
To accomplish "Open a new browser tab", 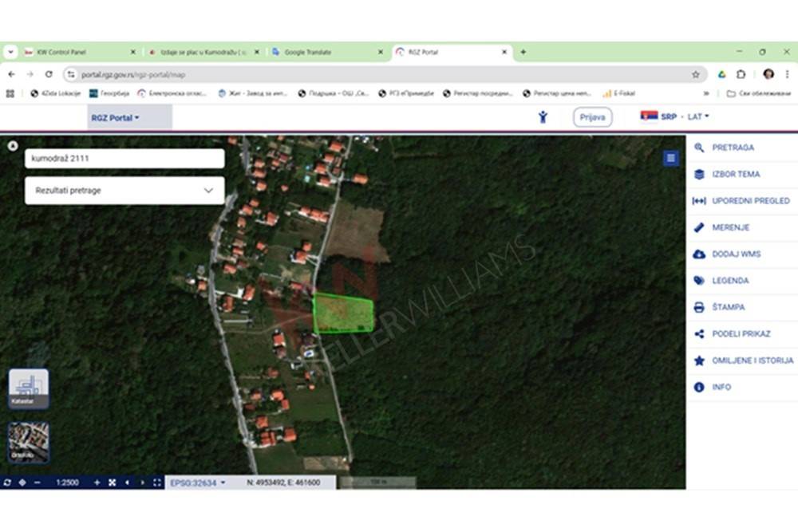I will [523, 52].
